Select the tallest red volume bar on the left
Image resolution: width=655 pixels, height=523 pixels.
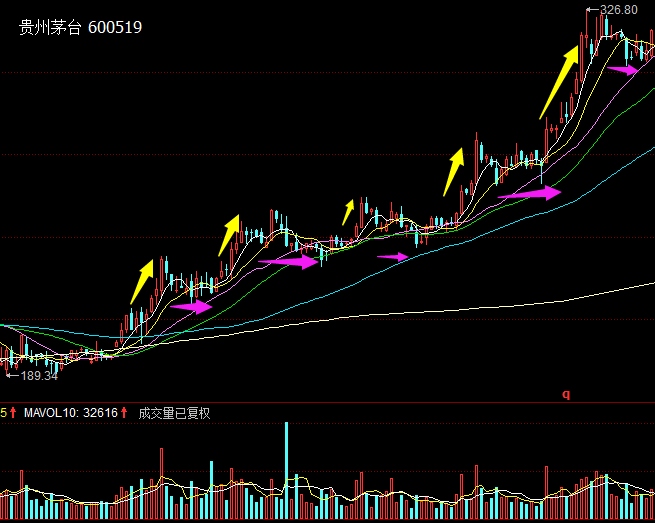point(161,483)
